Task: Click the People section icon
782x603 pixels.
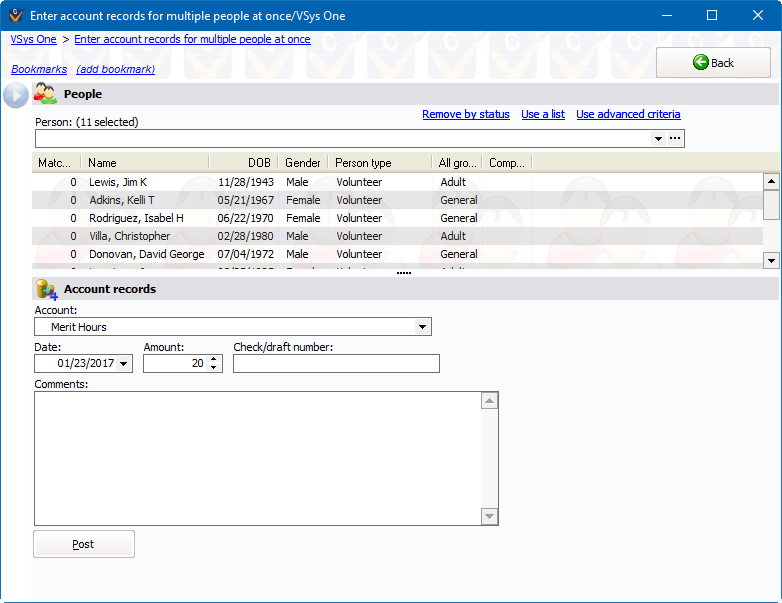Action: (45, 94)
